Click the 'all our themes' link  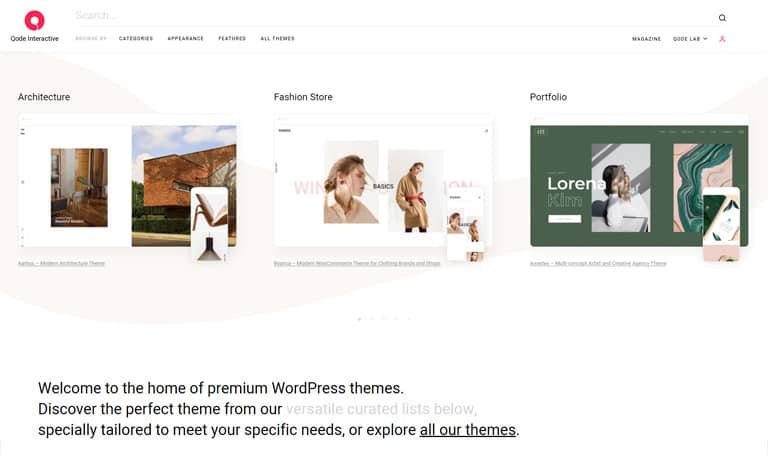tap(468, 430)
